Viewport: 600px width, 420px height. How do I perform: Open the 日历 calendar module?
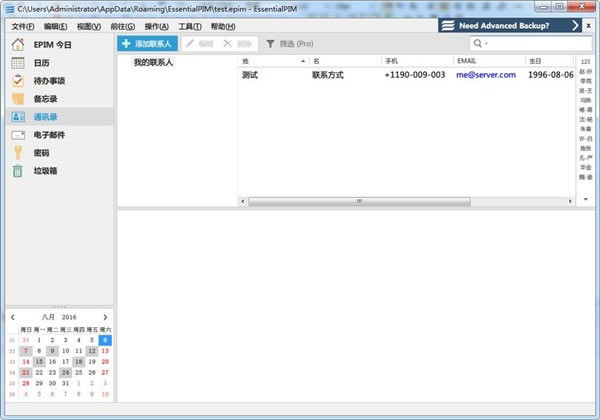point(41,63)
